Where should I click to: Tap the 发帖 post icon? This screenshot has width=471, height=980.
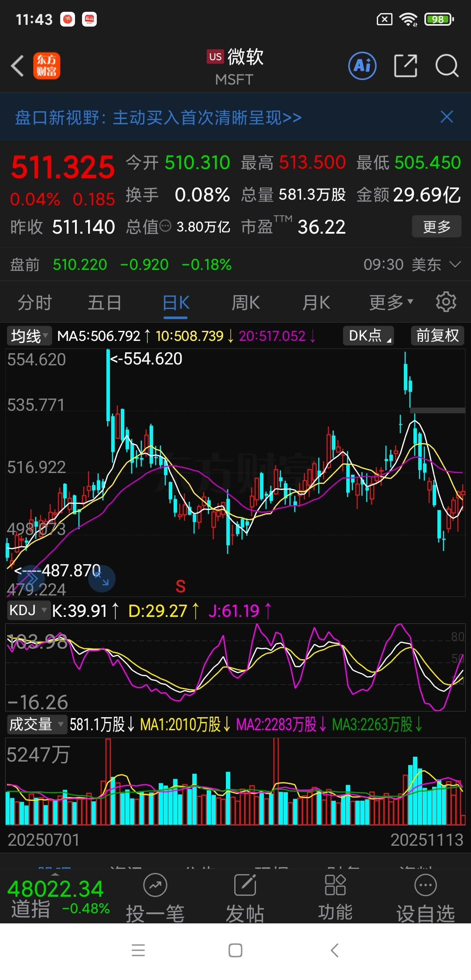coord(245,898)
